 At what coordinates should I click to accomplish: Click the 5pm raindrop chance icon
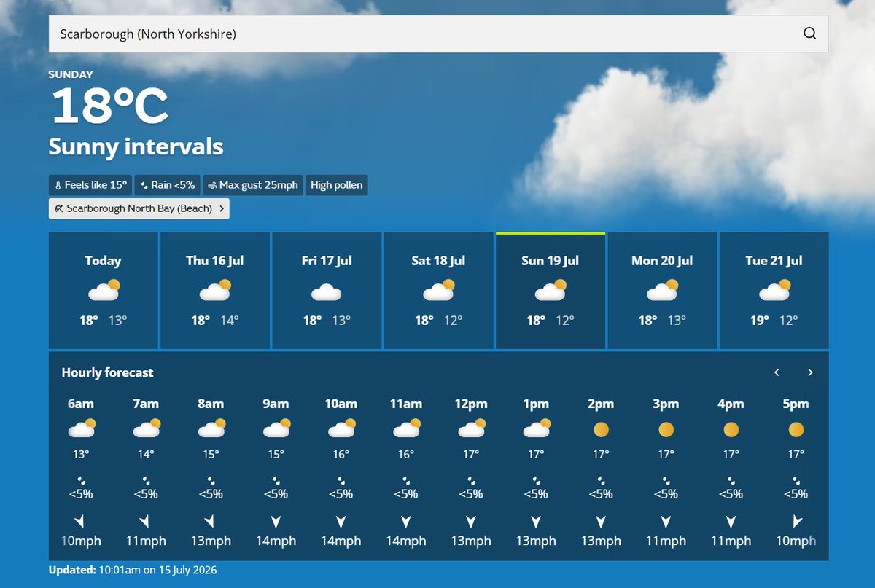[796, 481]
